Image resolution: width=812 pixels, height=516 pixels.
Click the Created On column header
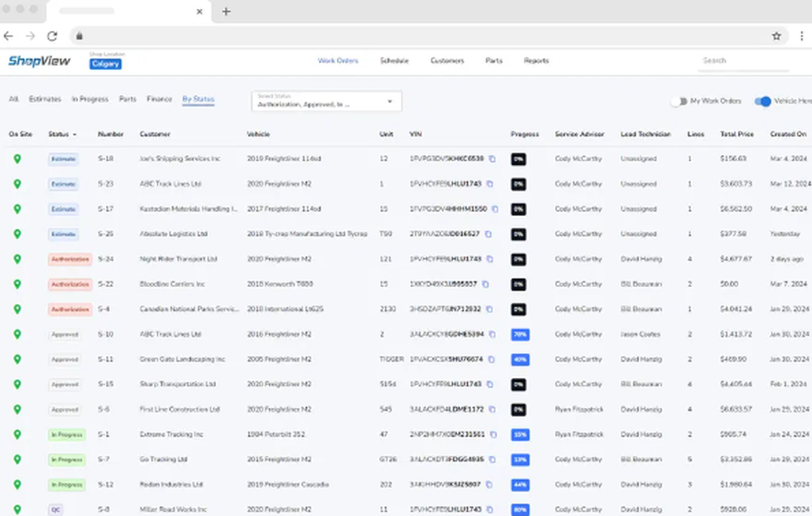tap(788, 134)
